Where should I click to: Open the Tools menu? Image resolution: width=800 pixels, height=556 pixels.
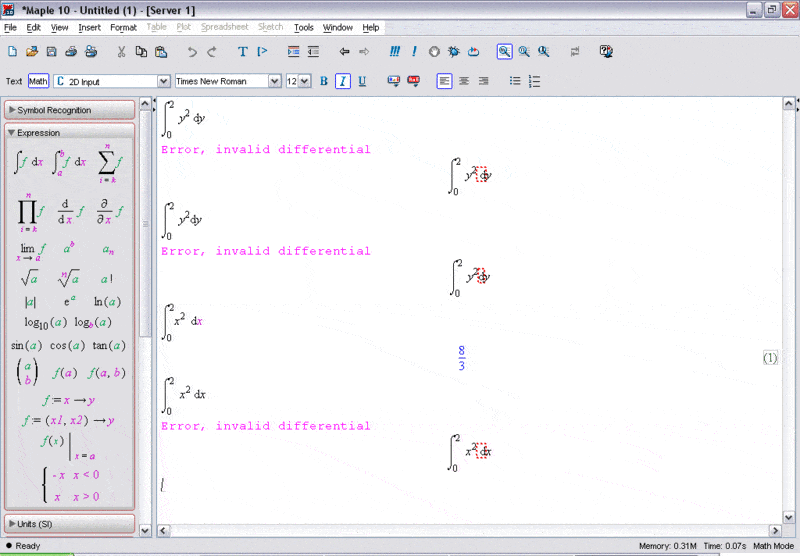pyautogui.click(x=303, y=27)
